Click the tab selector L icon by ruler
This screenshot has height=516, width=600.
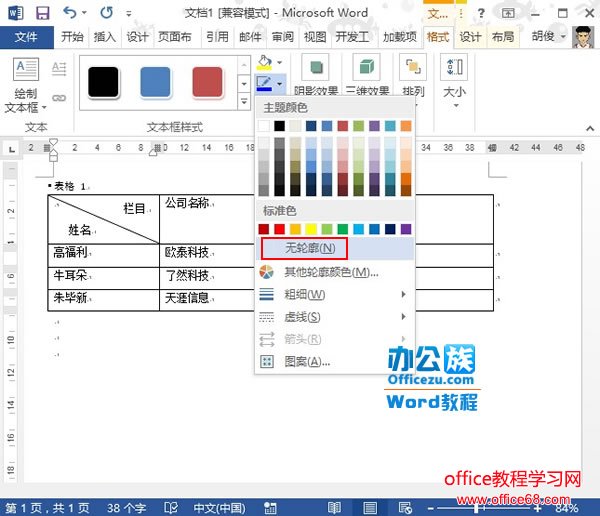coord(12,149)
